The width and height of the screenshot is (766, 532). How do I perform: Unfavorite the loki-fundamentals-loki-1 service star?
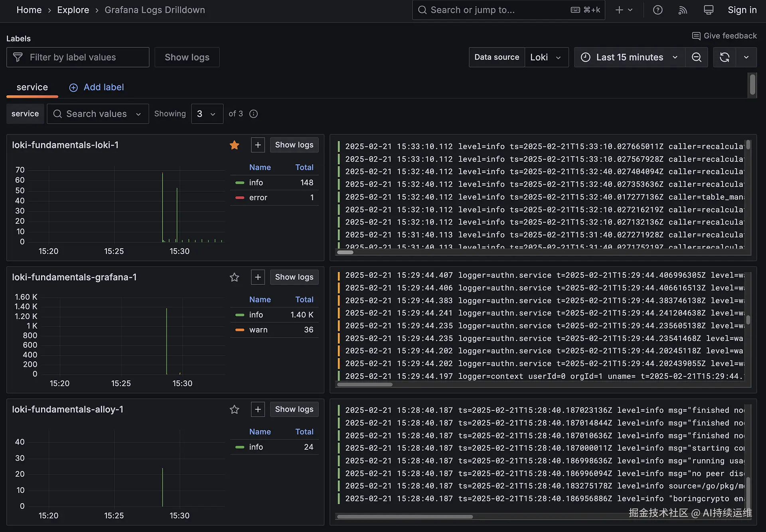(234, 145)
